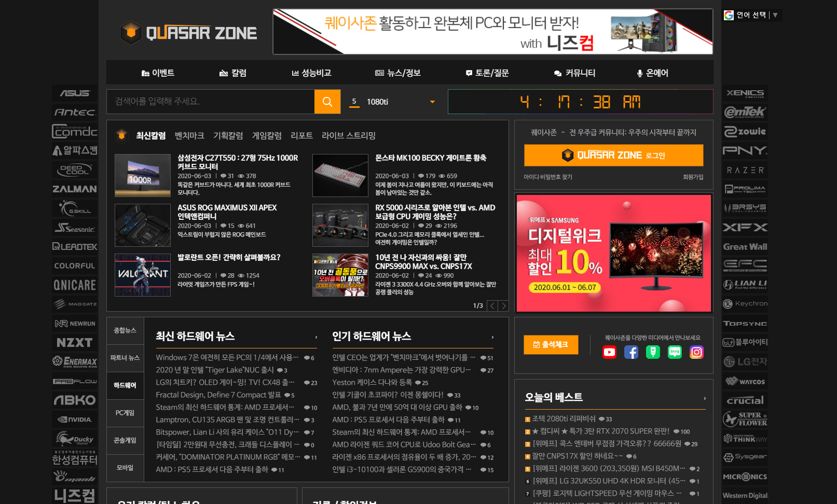
Task: Open the Instagram social icon
Action: (696, 353)
